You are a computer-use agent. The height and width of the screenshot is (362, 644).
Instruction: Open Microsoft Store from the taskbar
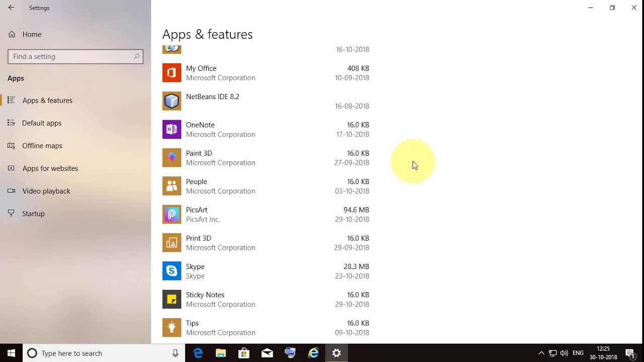pos(244,353)
